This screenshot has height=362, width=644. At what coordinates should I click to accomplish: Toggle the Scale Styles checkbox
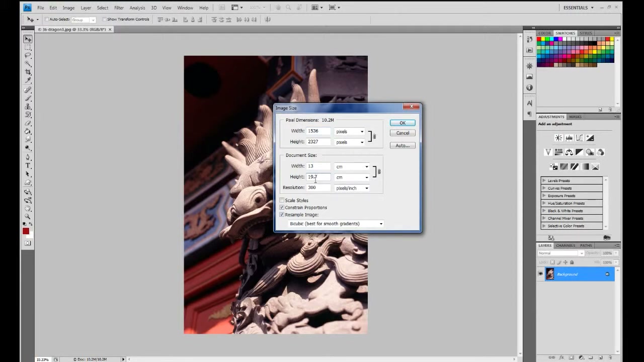click(x=282, y=200)
